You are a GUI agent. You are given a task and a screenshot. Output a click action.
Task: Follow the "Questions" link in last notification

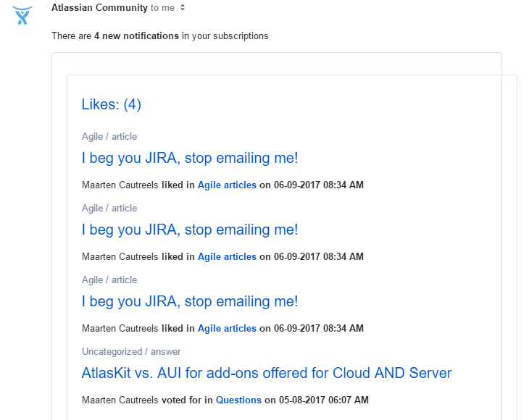pyautogui.click(x=238, y=400)
